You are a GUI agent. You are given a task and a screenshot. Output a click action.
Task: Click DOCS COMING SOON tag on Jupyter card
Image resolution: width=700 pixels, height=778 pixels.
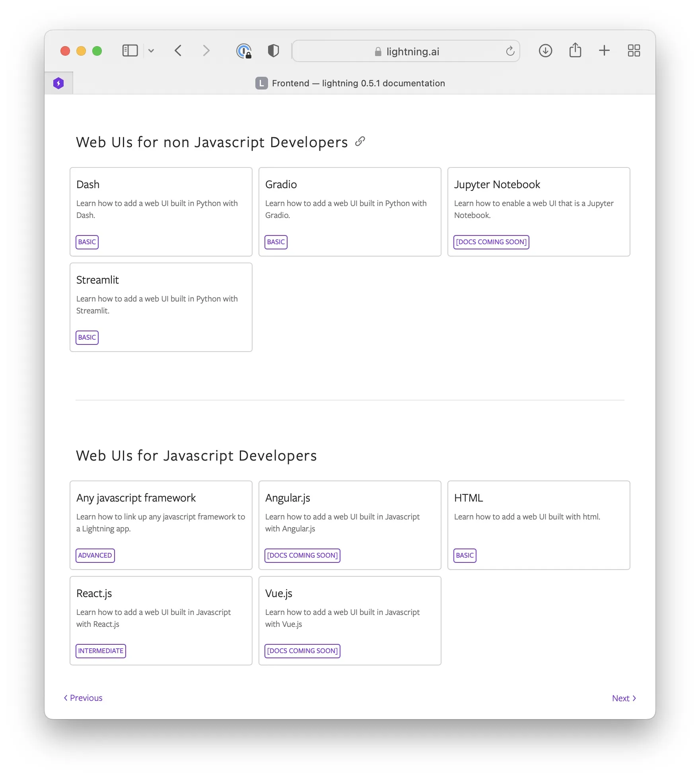(492, 242)
